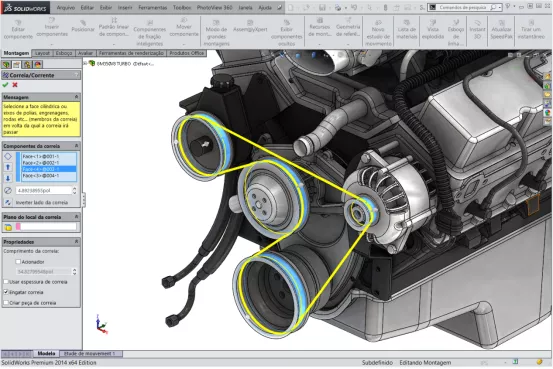
Task: Click Inserir componentes in the ribbon
Action: pos(52,28)
